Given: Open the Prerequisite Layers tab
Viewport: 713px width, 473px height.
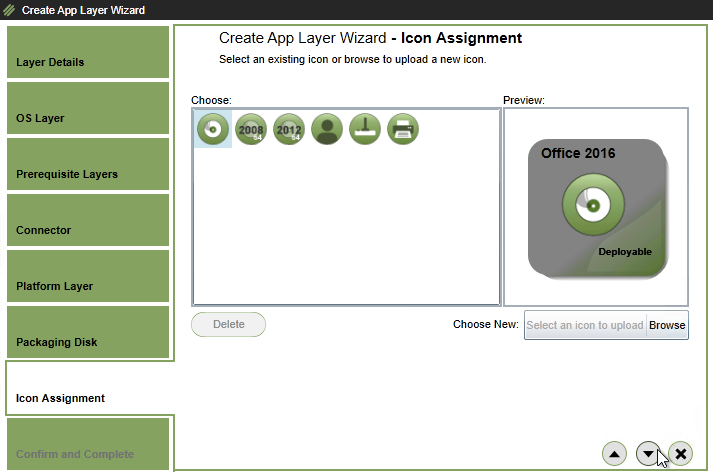Looking at the screenshot, I should coord(88,164).
